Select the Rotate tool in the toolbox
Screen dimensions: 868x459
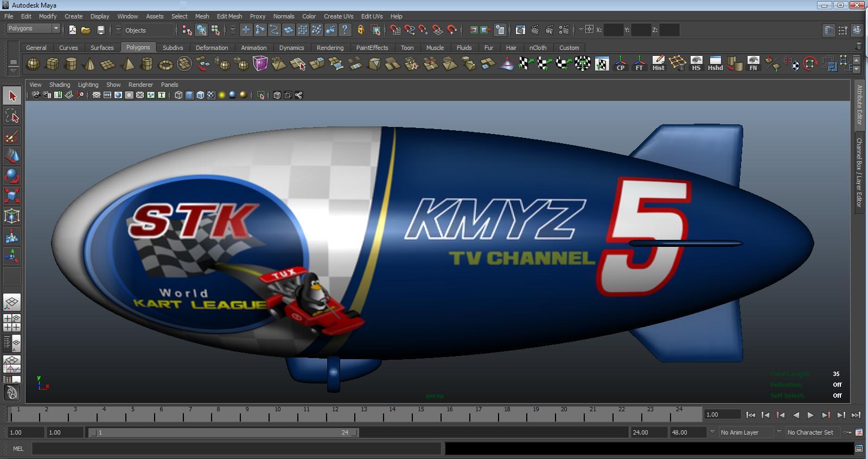[12, 176]
